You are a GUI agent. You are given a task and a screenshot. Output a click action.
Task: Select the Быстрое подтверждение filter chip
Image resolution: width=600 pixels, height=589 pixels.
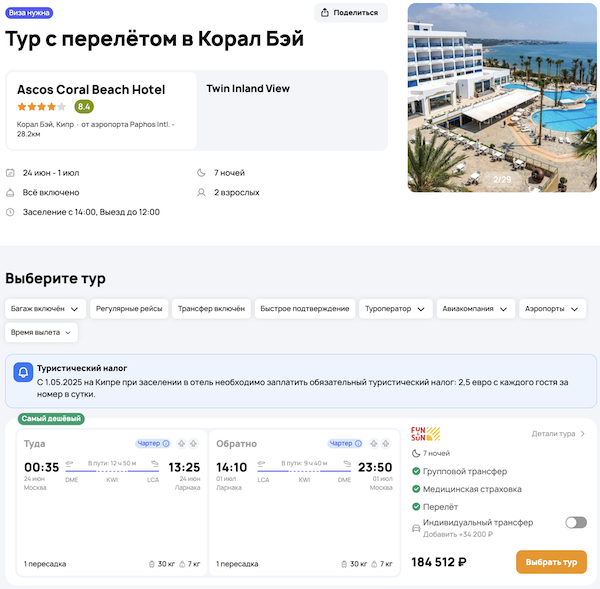[x=304, y=309]
